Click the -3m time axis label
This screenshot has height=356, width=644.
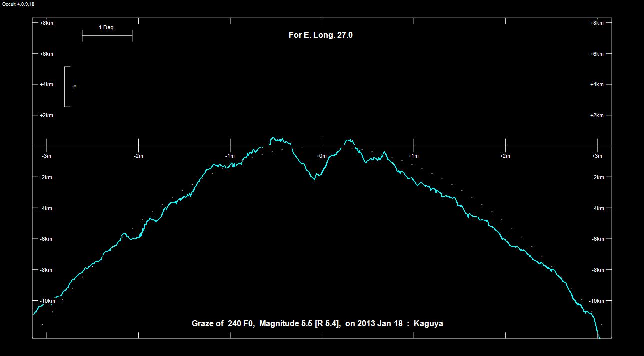46,156
